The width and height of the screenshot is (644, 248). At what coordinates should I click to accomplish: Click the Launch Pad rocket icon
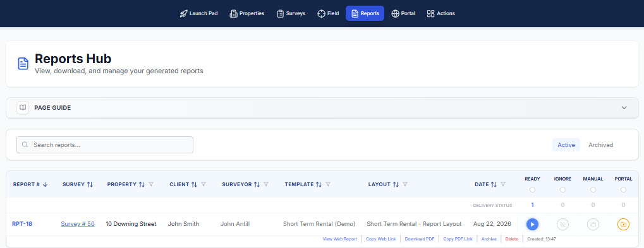pyautogui.click(x=183, y=13)
